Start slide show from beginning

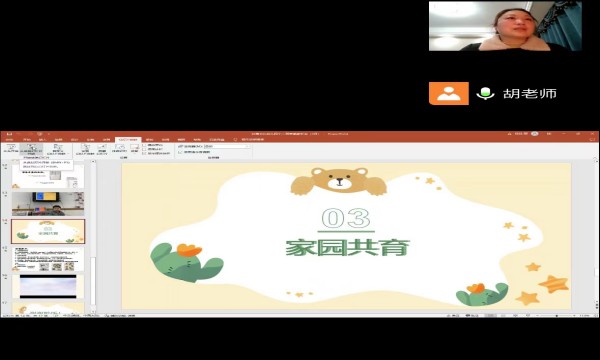pyautogui.click(x=11, y=148)
